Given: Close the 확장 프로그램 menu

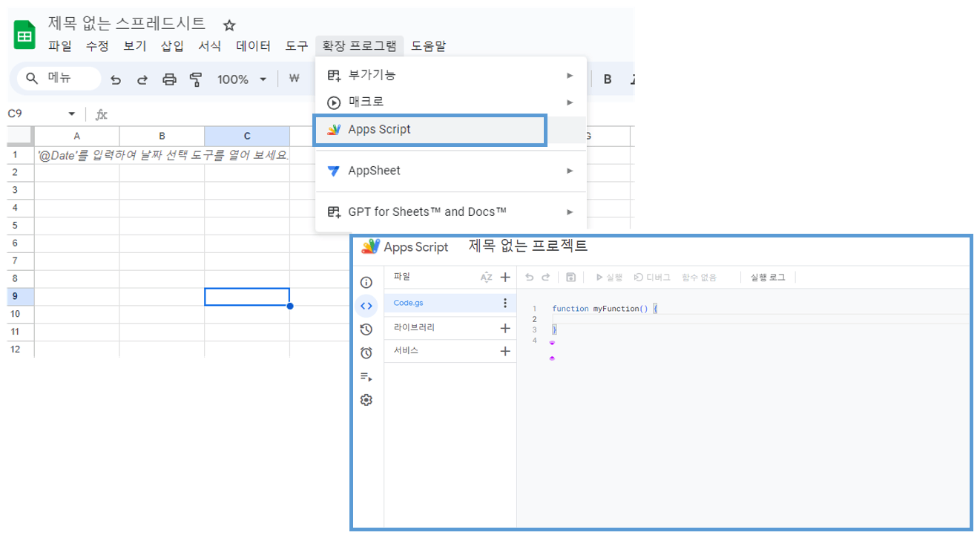Looking at the screenshot, I should point(359,46).
